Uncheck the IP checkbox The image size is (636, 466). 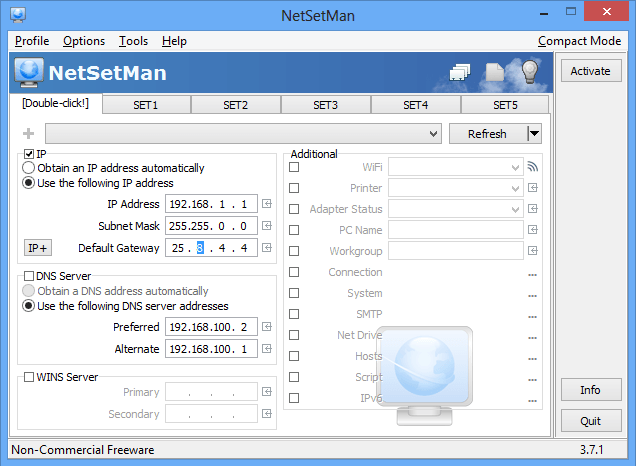[x=29, y=154]
